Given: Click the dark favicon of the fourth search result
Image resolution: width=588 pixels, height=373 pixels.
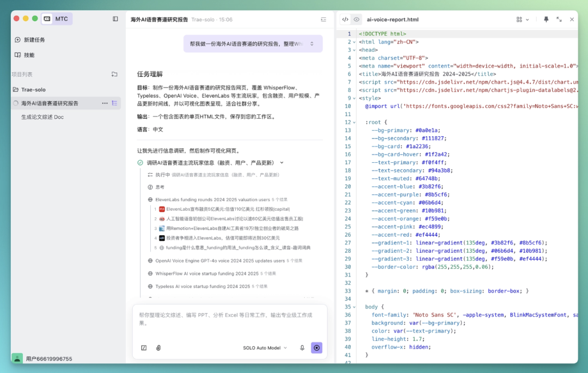Looking at the screenshot, I should click(162, 238).
